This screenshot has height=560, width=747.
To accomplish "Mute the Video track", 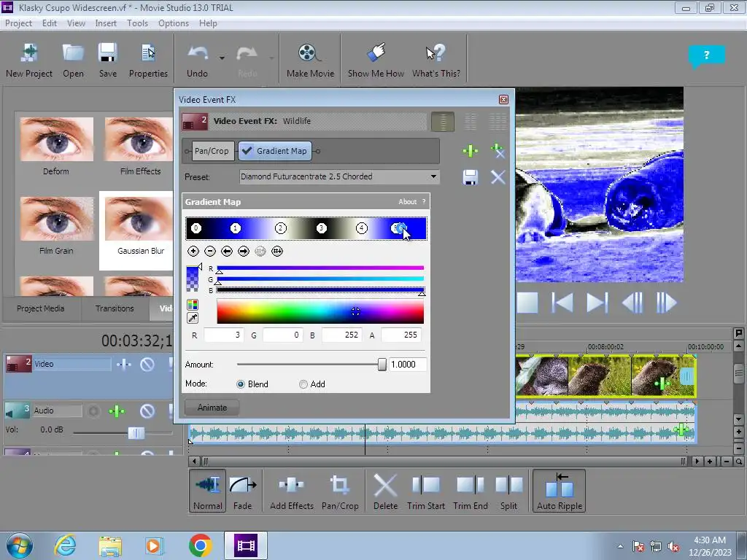I will (x=147, y=365).
